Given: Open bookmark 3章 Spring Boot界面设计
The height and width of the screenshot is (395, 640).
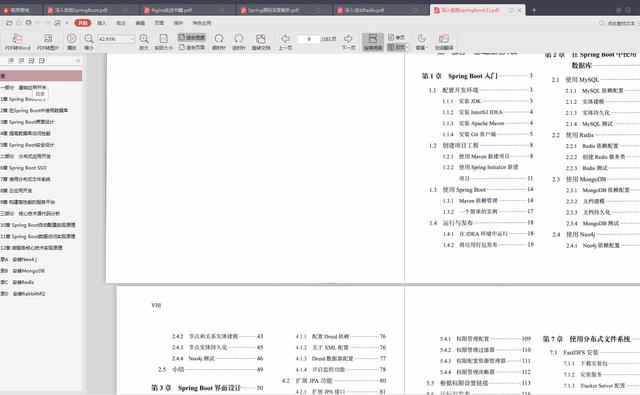Looking at the screenshot, I should click(27, 122).
